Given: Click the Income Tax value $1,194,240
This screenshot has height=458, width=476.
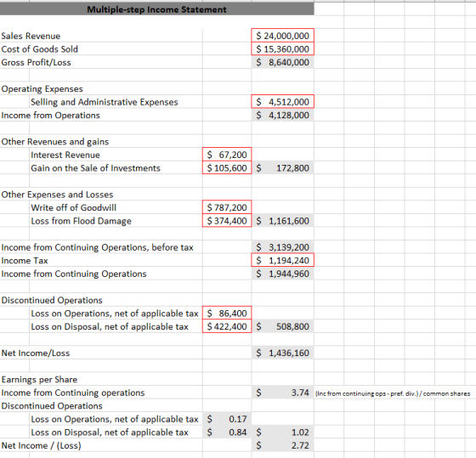Looking at the screenshot, I should 282,260.
